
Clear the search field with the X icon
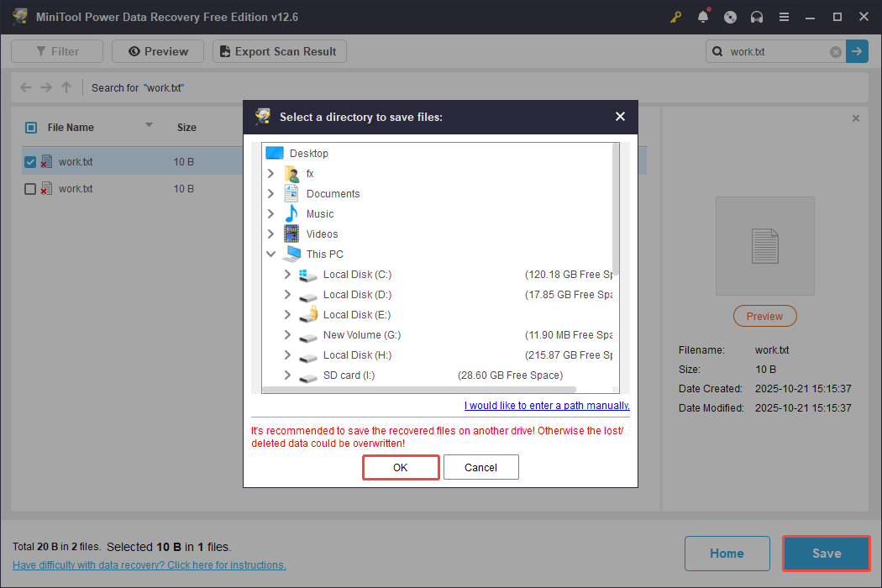pyautogui.click(x=836, y=52)
